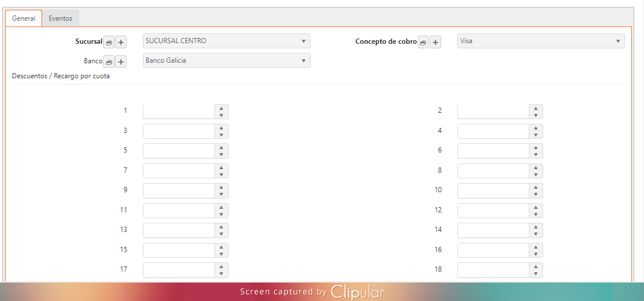This screenshot has height=301, width=644.
Task: Decrease value for cuota 4
Action: coord(536,135)
